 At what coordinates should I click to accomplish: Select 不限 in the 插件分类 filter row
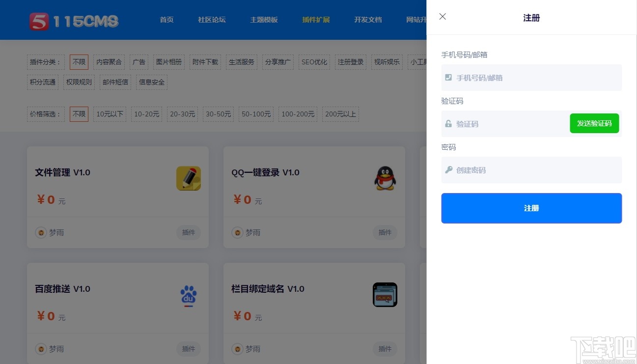click(79, 62)
